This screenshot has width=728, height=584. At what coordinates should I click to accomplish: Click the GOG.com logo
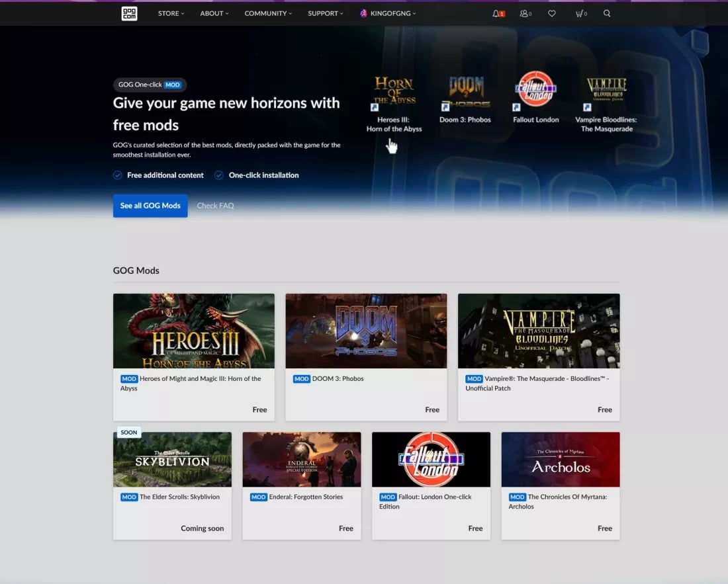(129, 13)
